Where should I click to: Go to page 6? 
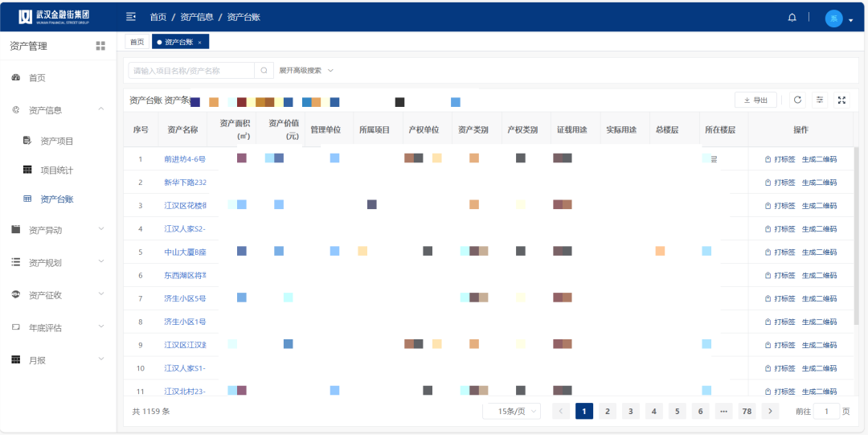(700, 411)
